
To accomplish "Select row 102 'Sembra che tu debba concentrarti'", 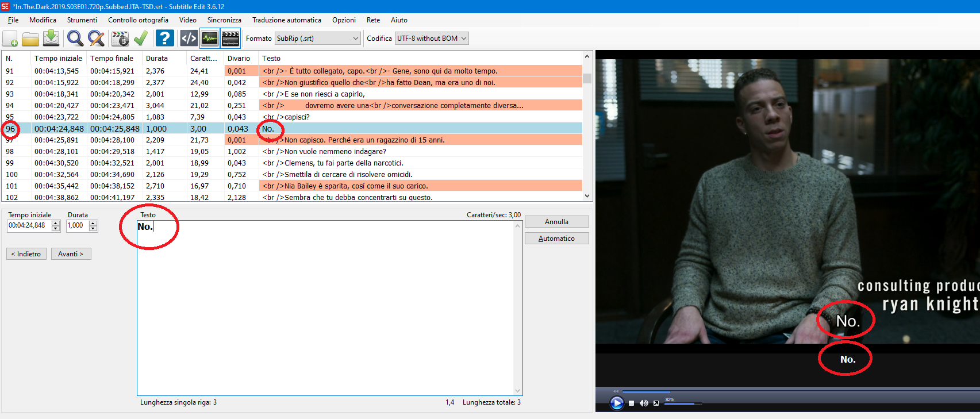I will click(292, 197).
